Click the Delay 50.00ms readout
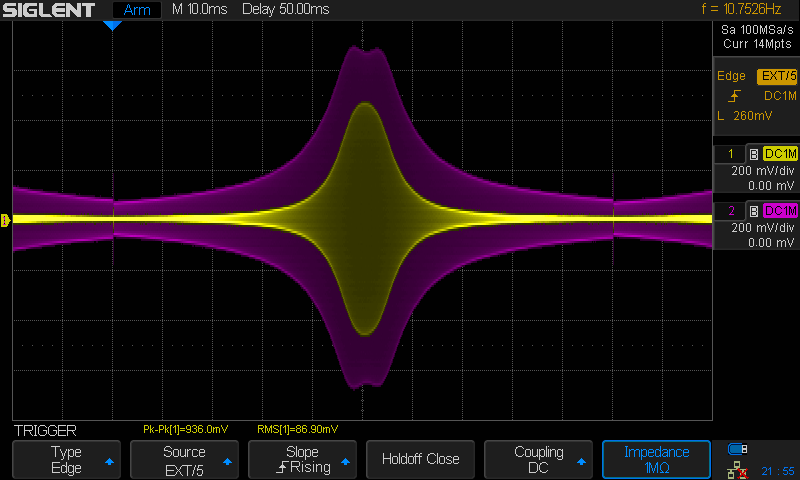Viewport: 800px width, 480px height. [x=285, y=10]
